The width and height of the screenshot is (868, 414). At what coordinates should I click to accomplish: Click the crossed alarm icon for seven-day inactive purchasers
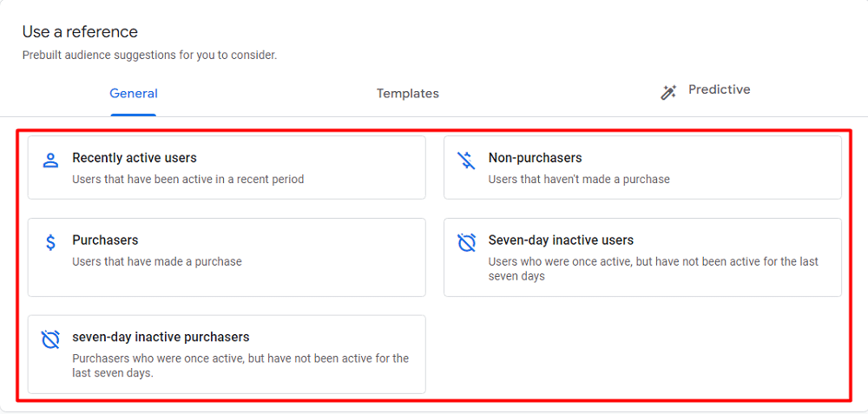pos(50,339)
